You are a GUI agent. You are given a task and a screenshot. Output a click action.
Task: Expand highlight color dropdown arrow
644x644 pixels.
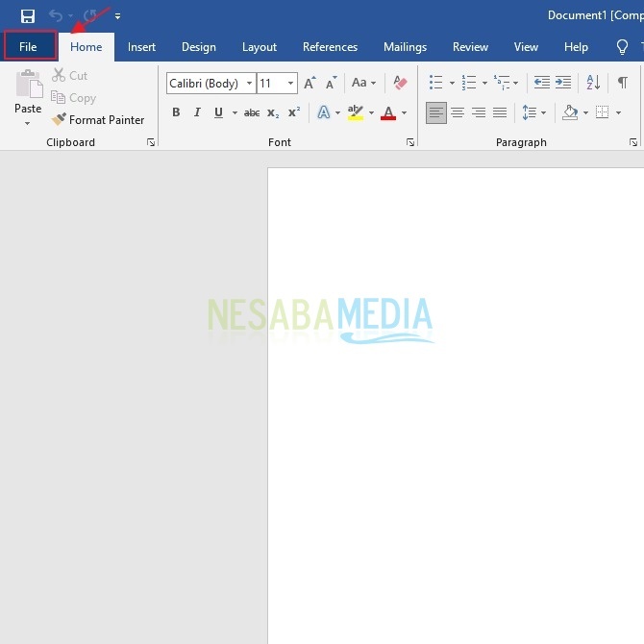tap(371, 112)
